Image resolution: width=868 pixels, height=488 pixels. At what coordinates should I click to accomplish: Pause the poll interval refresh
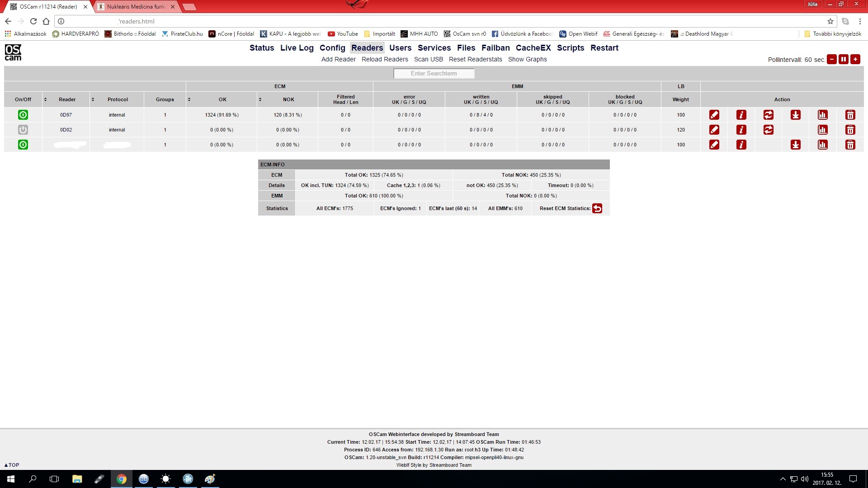pyautogui.click(x=844, y=59)
